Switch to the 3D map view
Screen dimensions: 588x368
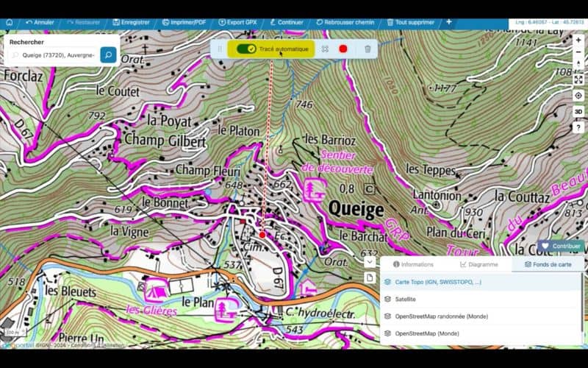pyautogui.click(x=578, y=112)
